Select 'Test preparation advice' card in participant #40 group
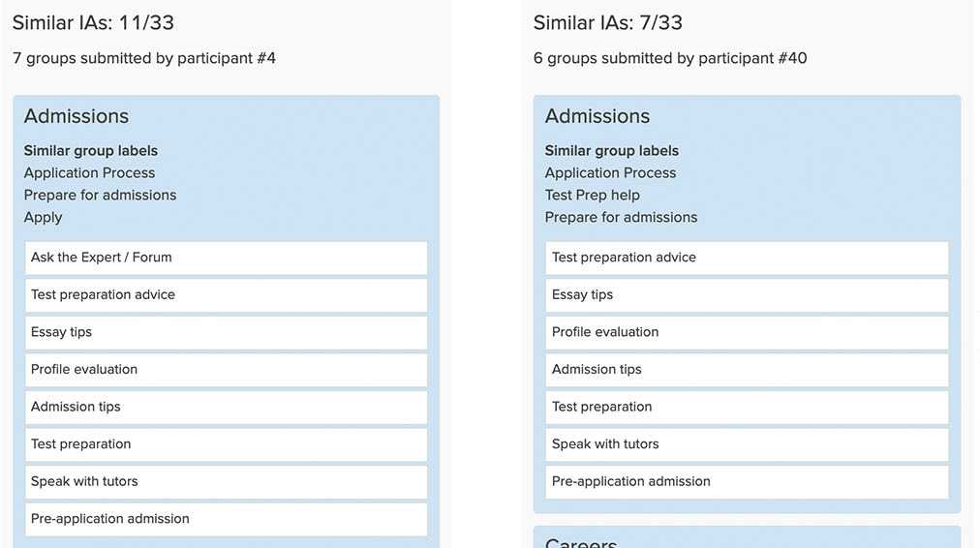Viewport: 980px width, 548px height. [x=747, y=259]
